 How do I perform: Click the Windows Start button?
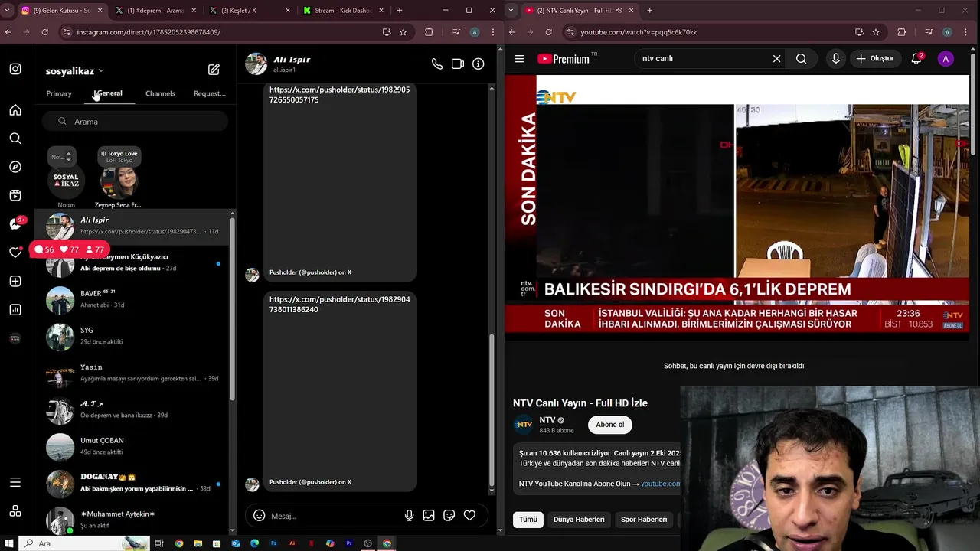pos(8,543)
